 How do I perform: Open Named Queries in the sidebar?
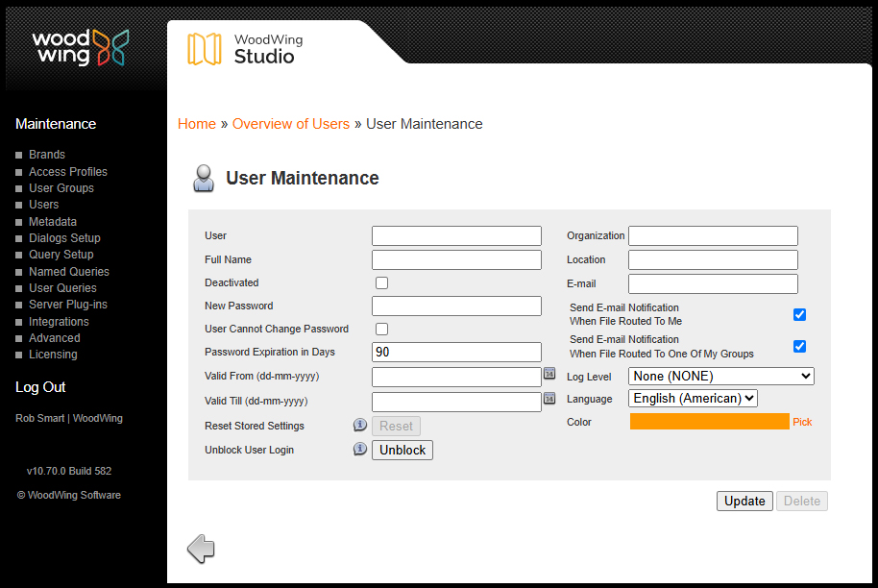click(69, 272)
